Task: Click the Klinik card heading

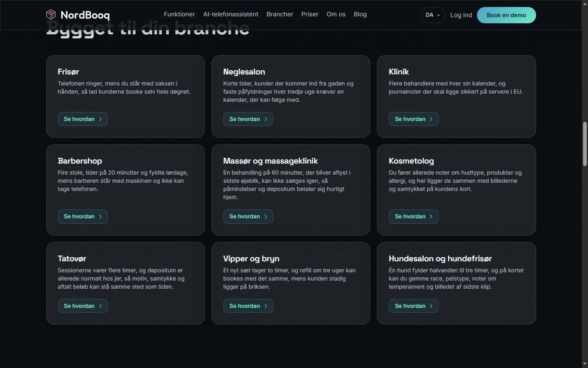Action: 399,72
